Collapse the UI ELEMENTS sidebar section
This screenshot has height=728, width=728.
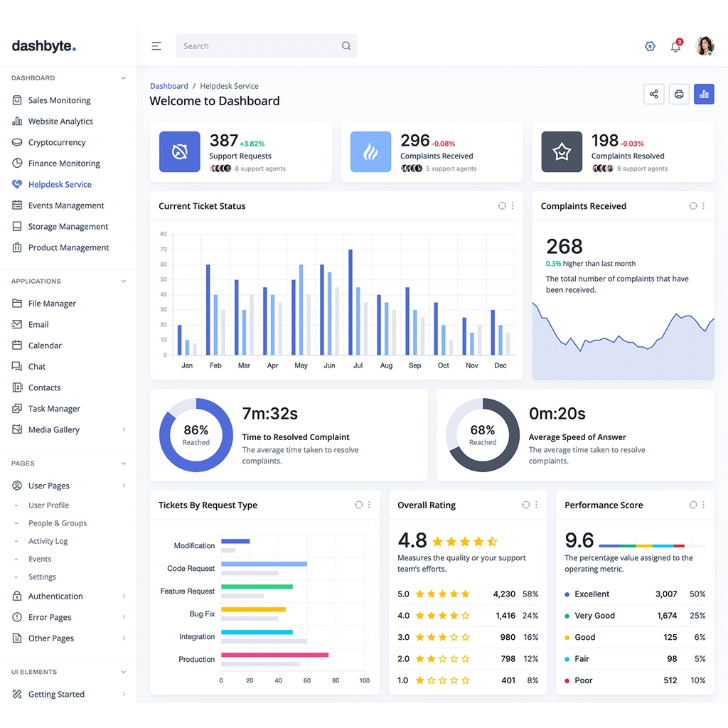coord(124,672)
